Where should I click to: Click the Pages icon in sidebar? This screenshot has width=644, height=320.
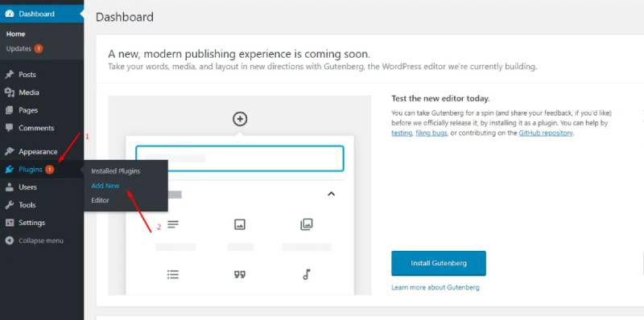pos(10,110)
